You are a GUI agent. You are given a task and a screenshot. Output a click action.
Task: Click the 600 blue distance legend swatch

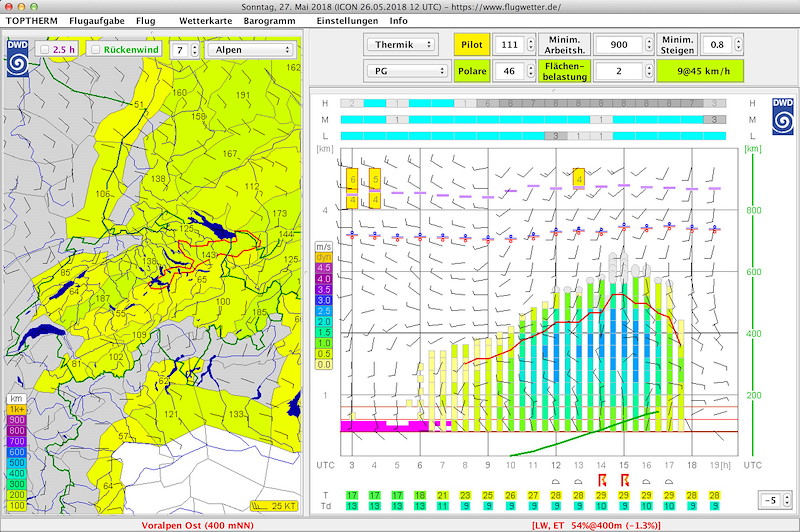[x=16, y=452]
